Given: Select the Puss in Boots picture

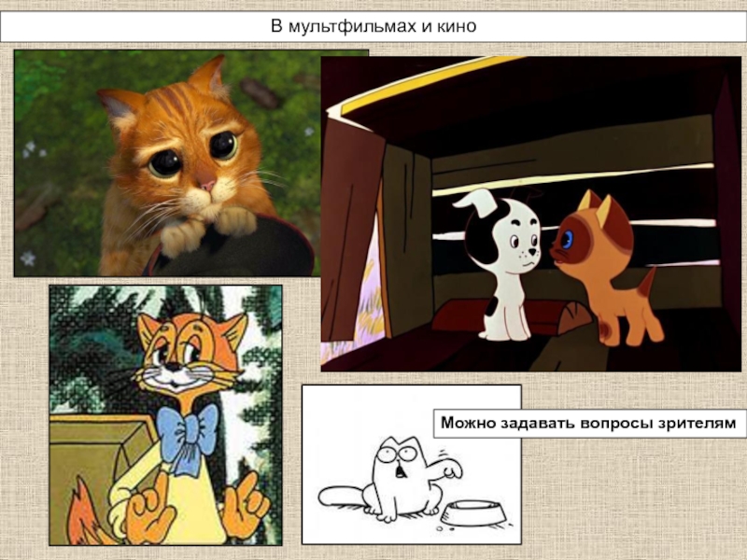Looking at the screenshot, I should click(x=168, y=162).
